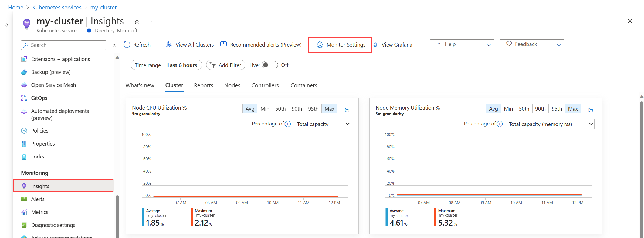644x238 pixels.
Task: Click the Refresh icon in toolbar
Action: (127, 45)
